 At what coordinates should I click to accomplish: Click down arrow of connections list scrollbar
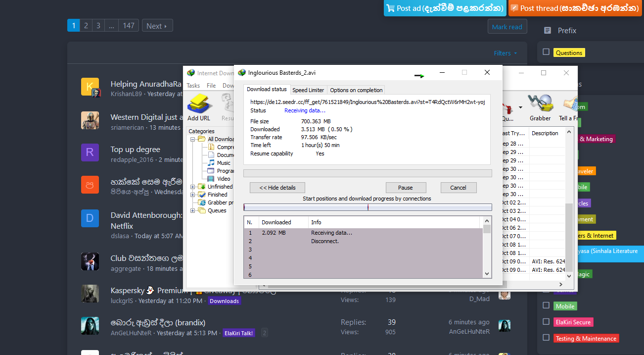(487, 273)
